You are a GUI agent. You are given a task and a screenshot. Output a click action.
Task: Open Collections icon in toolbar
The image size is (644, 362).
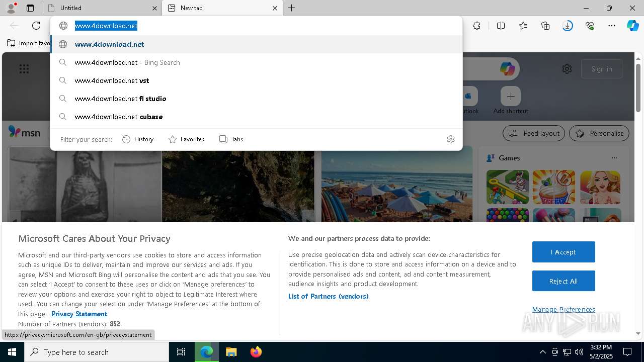point(545,26)
